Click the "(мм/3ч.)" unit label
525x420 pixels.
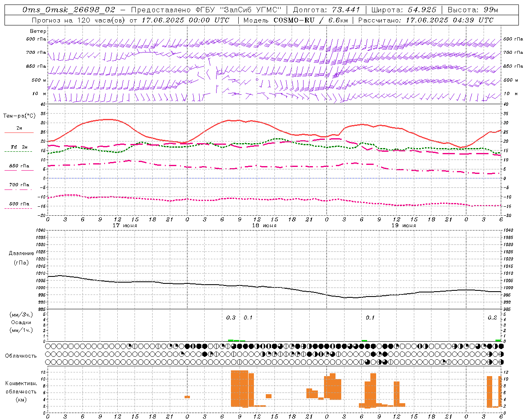tap(21, 315)
